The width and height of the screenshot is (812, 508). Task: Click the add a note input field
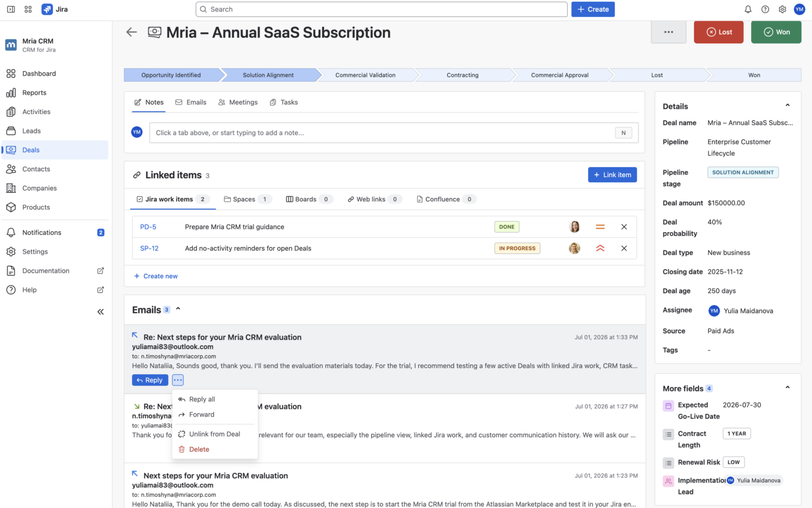click(394, 133)
